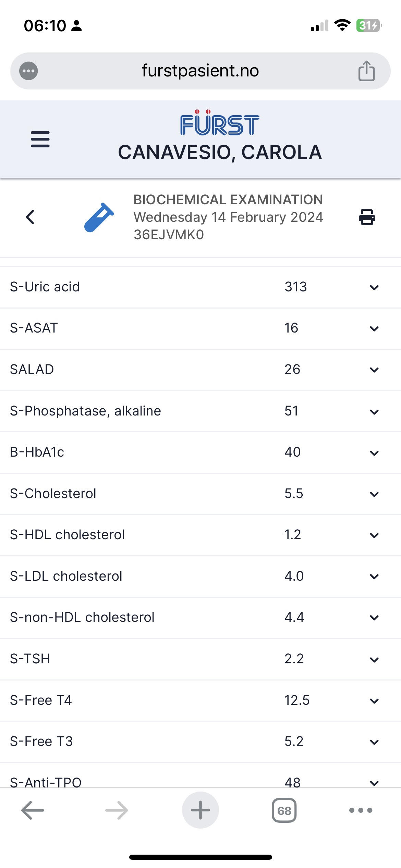Tap the share icon in address bar
Image resolution: width=401 pixels, height=868 pixels.
(x=366, y=71)
